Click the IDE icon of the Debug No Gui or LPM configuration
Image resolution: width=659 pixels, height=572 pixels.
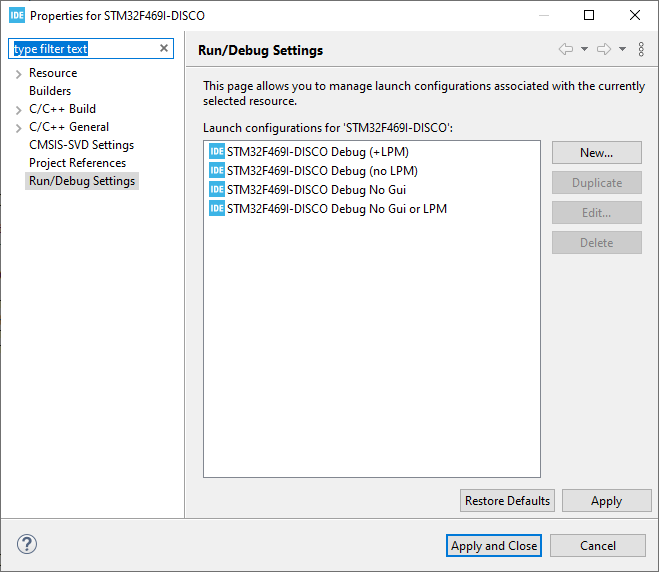pyautogui.click(x=217, y=208)
